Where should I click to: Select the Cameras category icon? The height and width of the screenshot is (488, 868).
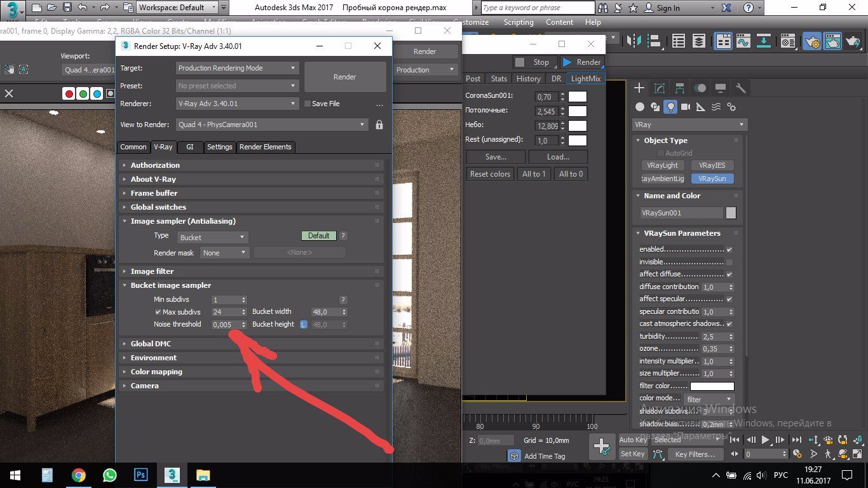click(686, 107)
